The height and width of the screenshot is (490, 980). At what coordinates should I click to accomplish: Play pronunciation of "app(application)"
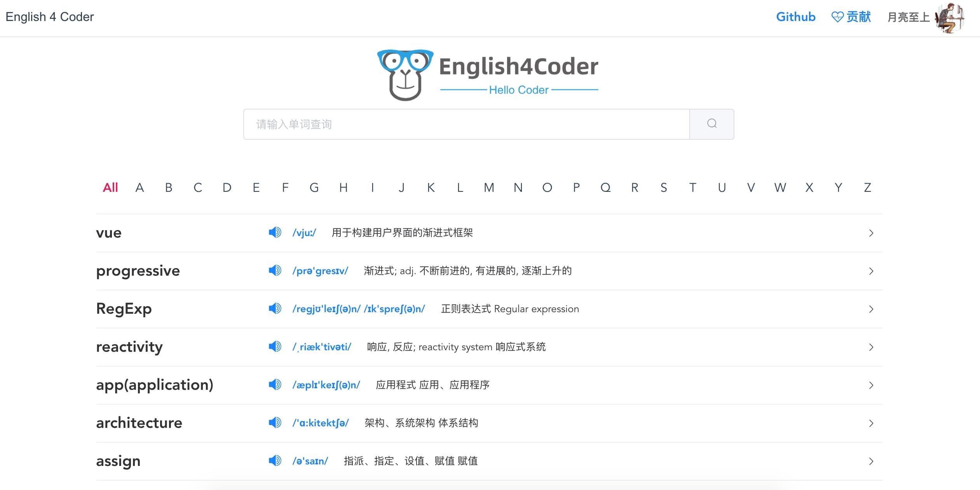(275, 384)
